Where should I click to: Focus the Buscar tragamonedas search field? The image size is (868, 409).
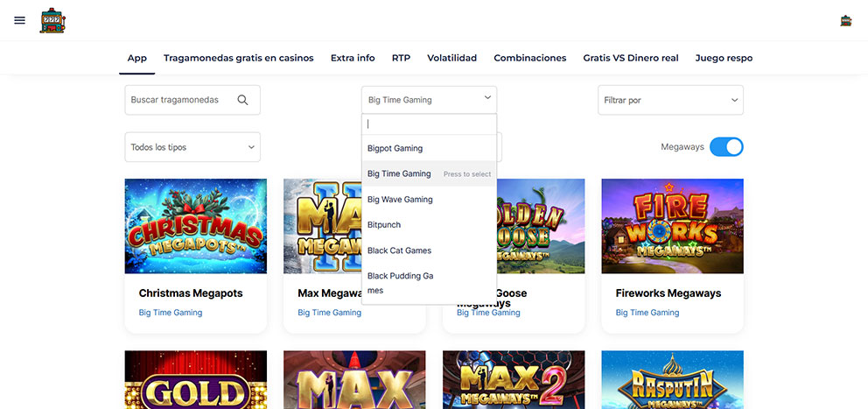(x=179, y=100)
